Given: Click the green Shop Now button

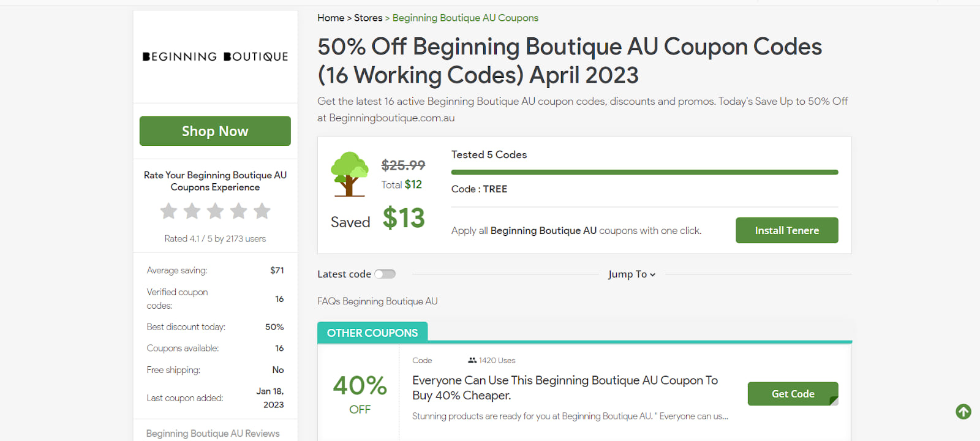Looking at the screenshot, I should (x=215, y=131).
